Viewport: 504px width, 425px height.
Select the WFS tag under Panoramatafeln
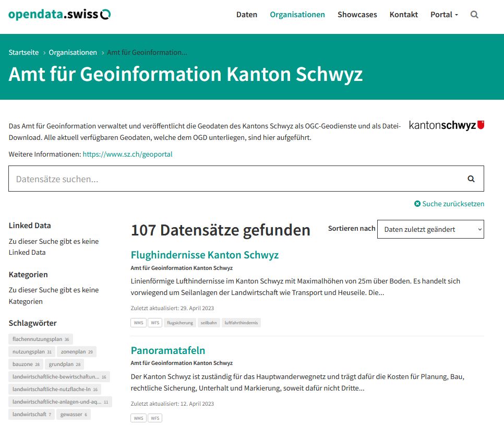pyautogui.click(x=154, y=418)
